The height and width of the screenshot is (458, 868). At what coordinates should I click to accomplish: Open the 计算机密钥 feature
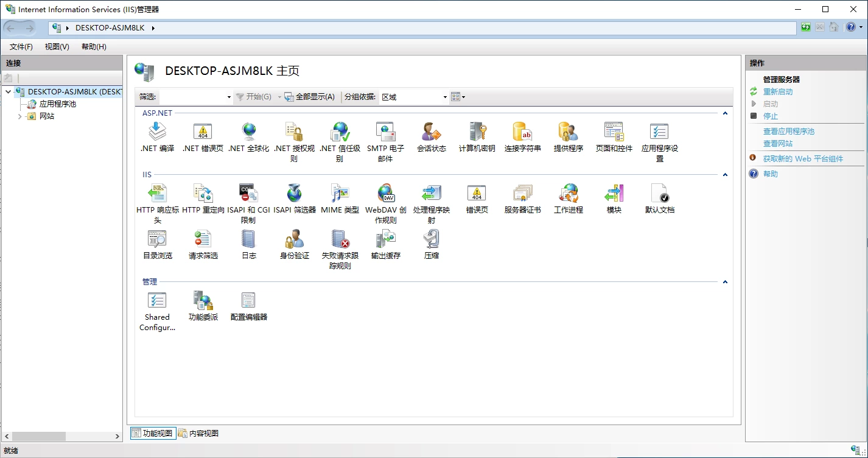477,137
